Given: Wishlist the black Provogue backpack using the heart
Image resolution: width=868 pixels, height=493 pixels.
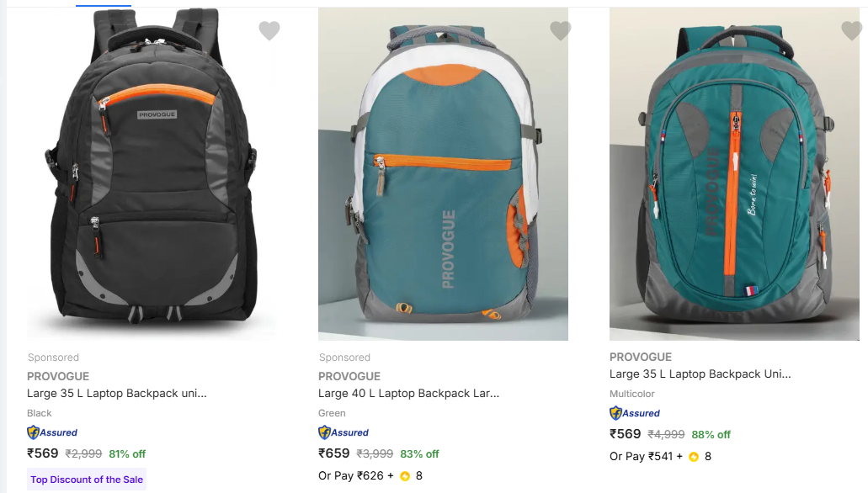Looking at the screenshot, I should [x=269, y=31].
